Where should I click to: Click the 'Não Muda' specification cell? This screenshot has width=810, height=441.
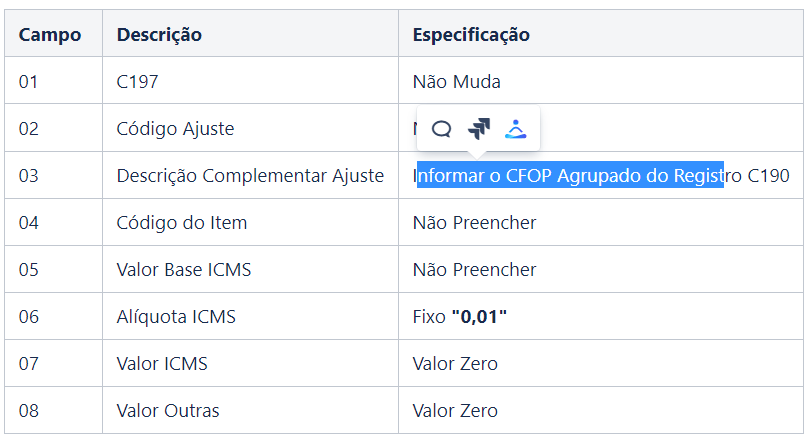(456, 82)
